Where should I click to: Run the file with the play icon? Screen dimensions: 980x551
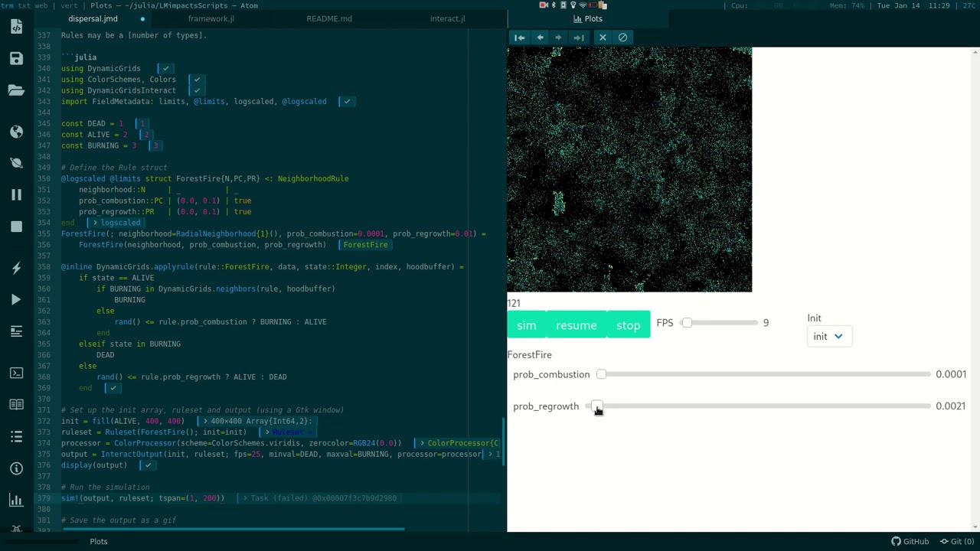(x=16, y=299)
